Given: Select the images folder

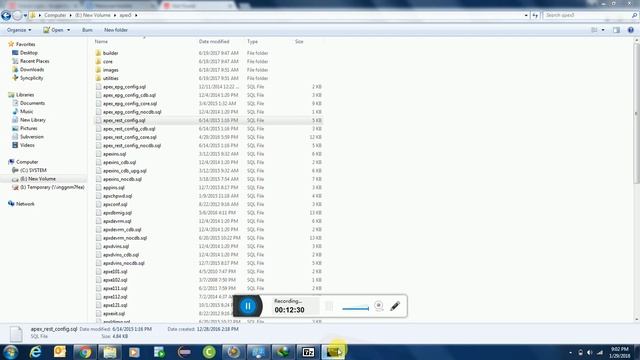Looking at the screenshot, I should (x=111, y=70).
